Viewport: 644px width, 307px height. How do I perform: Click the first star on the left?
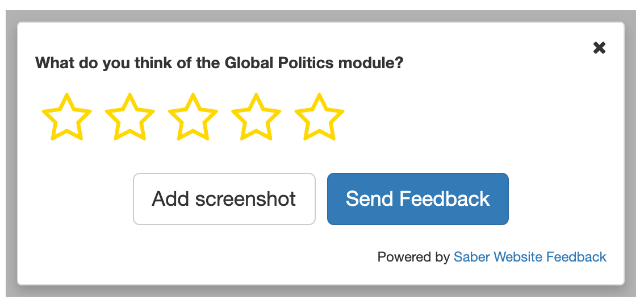point(67,118)
